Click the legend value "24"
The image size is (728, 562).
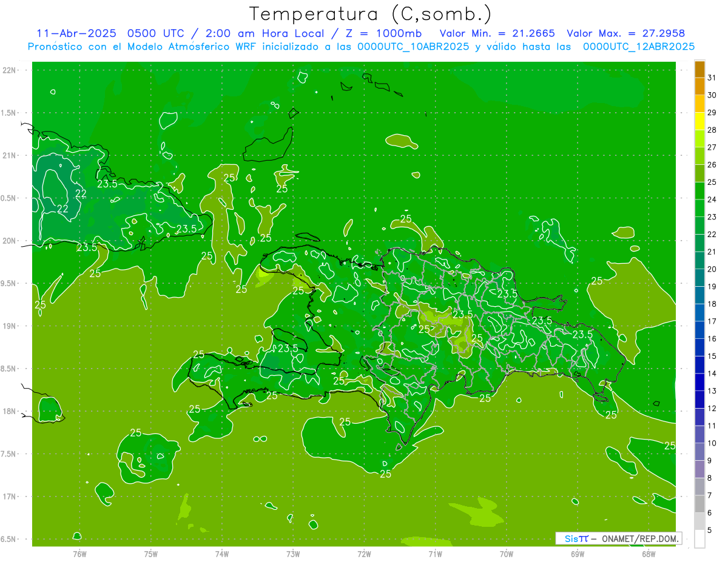(x=712, y=199)
